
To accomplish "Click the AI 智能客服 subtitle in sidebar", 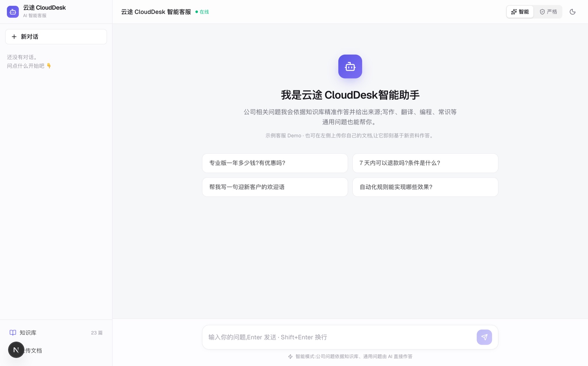I will pos(35,16).
